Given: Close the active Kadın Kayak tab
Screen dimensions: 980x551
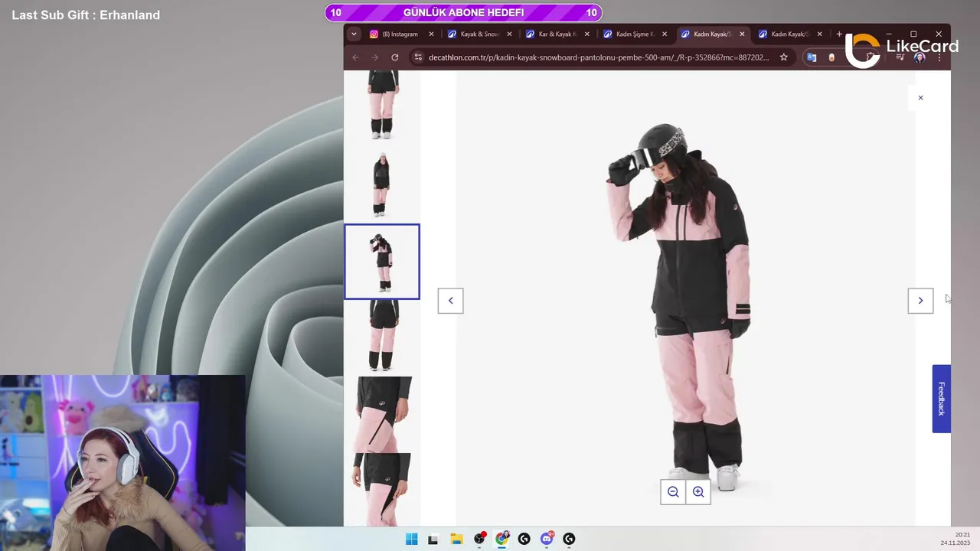Looking at the screenshot, I should click(x=742, y=34).
